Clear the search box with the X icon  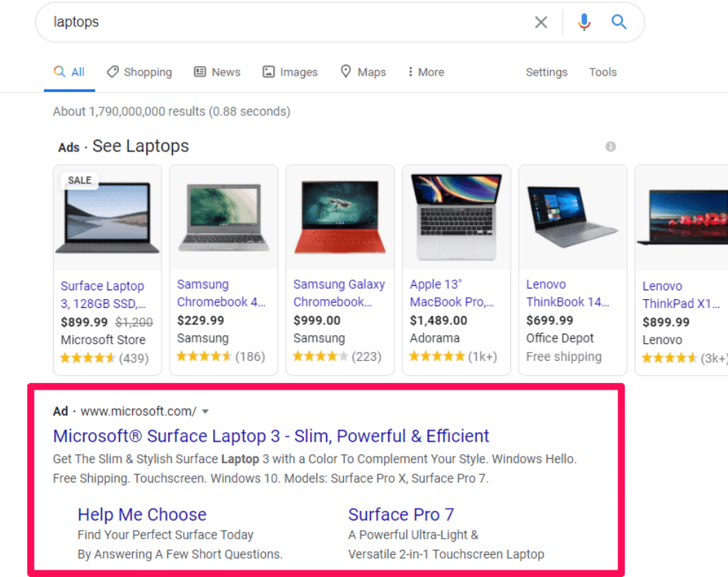click(541, 22)
